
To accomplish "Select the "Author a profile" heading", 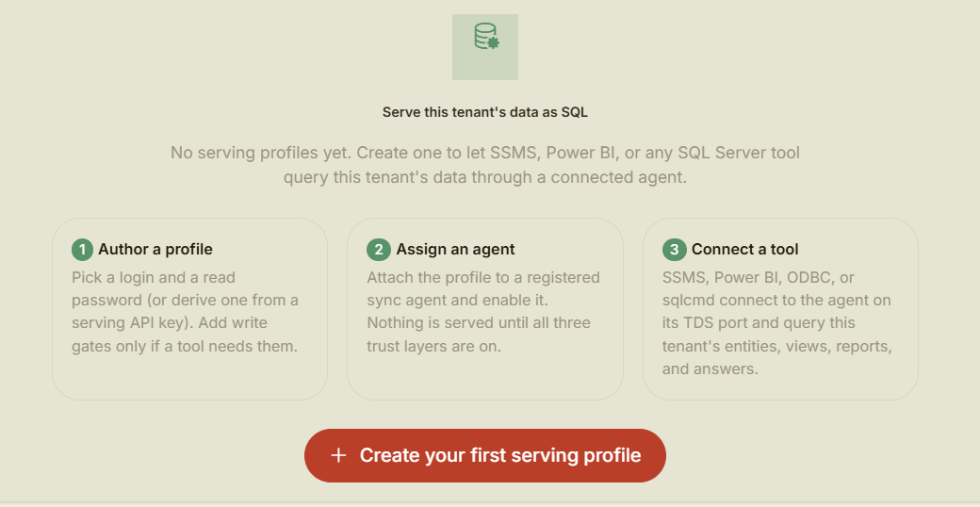I will point(155,250).
